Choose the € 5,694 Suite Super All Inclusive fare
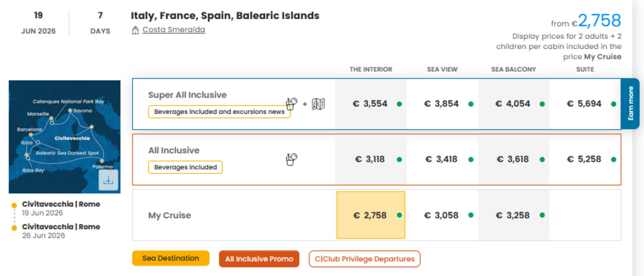The image size is (644, 276). pos(584,104)
